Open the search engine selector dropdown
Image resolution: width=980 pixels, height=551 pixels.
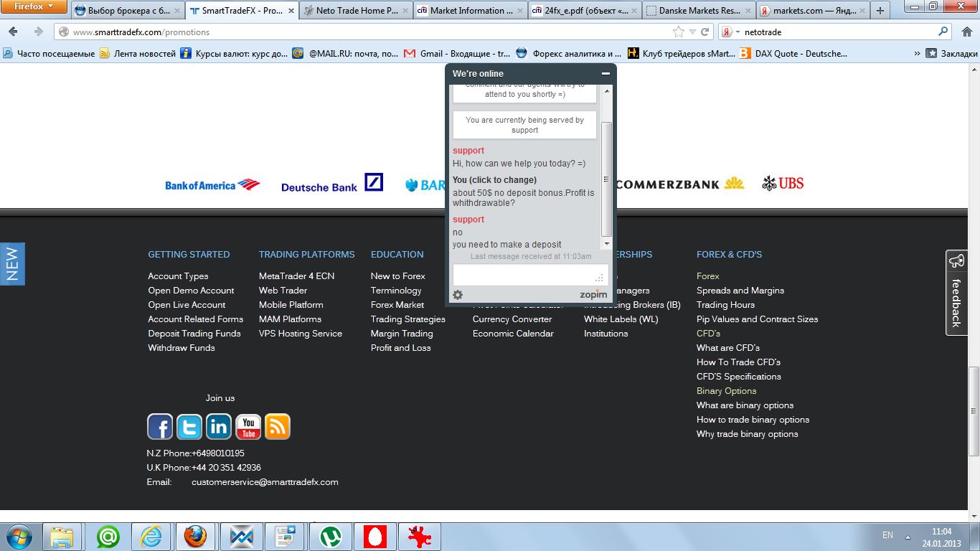730,32
